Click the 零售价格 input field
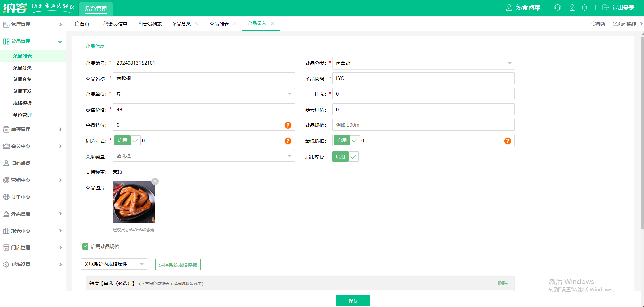The width and height of the screenshot is (644, 307). pos(204,109)
